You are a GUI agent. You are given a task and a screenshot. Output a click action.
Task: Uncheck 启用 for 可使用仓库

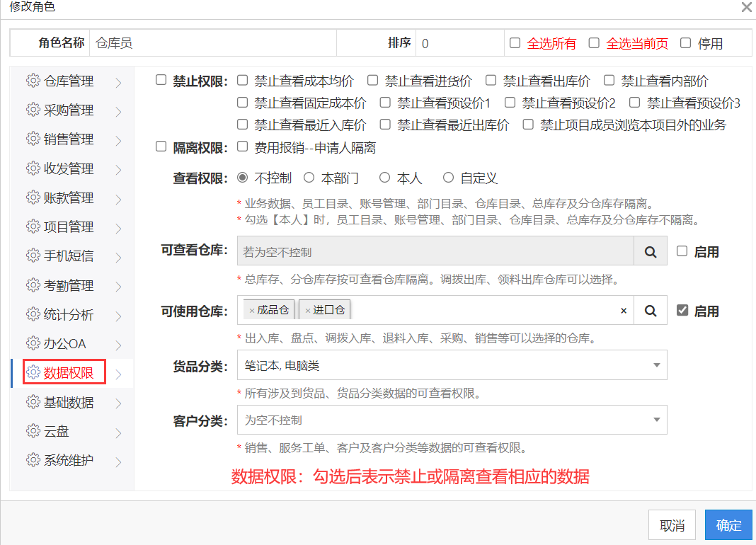pyautogui.click(x=682, y=310)
